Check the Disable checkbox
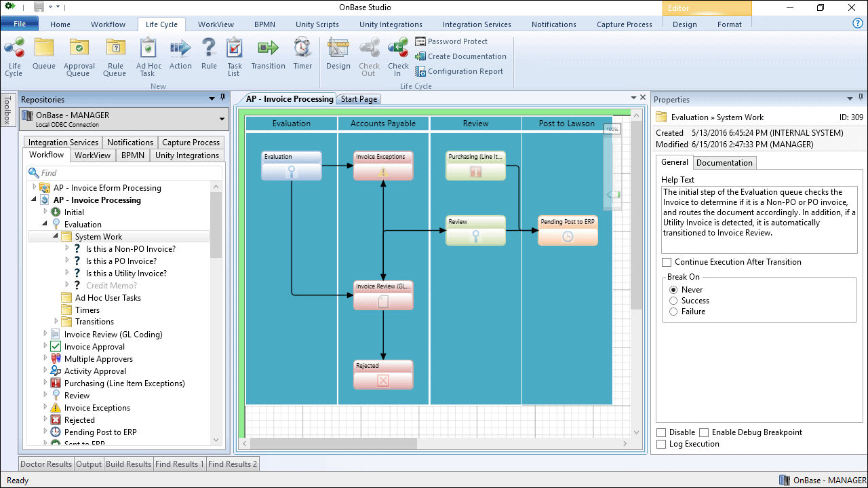This screenshot has height=488, width=868. pos(661,432)
